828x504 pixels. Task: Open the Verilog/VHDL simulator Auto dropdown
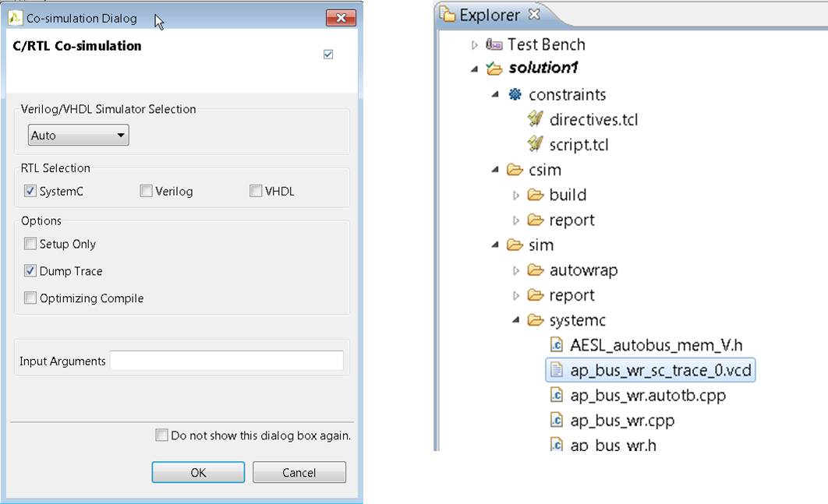121,135
